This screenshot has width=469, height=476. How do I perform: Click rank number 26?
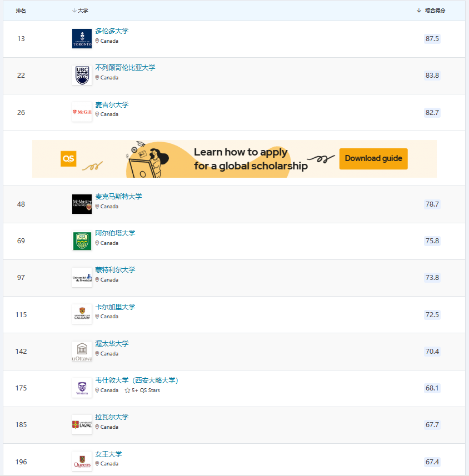(21, 113)
